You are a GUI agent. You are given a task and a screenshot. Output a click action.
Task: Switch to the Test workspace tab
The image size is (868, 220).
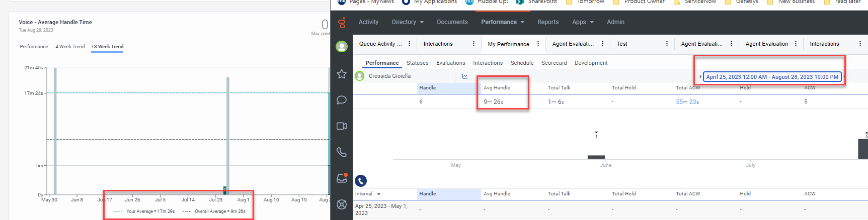pos(622,44)
